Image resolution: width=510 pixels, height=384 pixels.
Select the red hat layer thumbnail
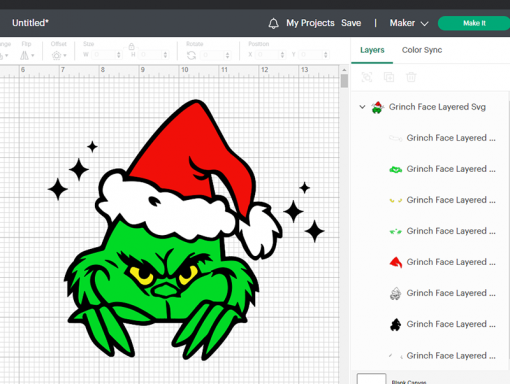(396, 262)
